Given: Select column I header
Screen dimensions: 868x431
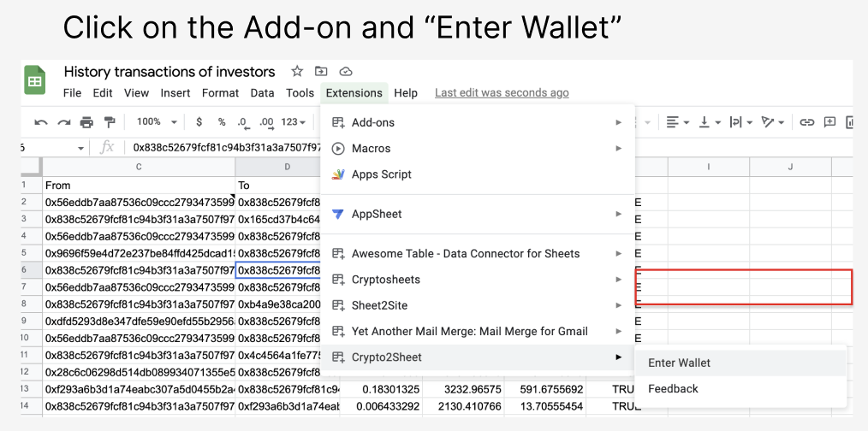Looking at the screenshot, I should (x=709, y=167).
